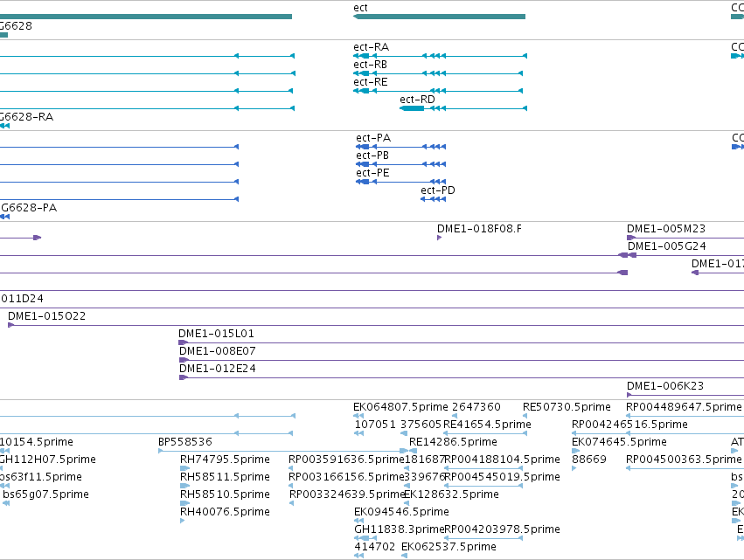Select the RP003591636.5prime EST label
This screenshot has width=744, height=560.
tap(346, 460)
